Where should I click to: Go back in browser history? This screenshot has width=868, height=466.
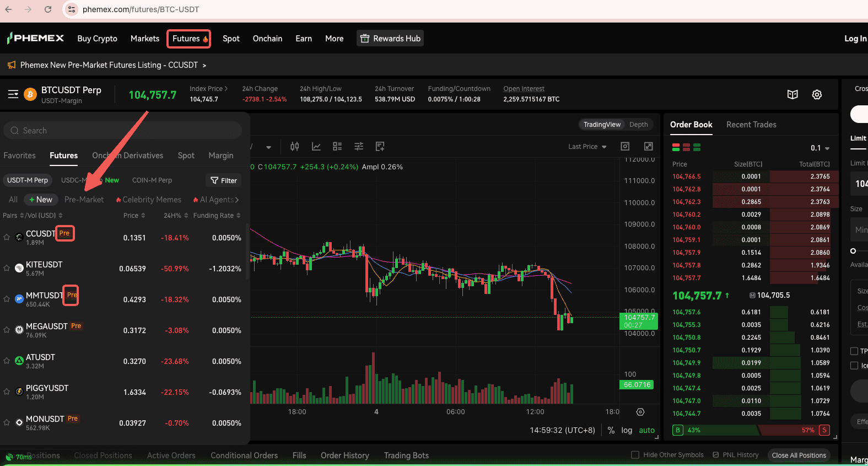tap(8, 9)
